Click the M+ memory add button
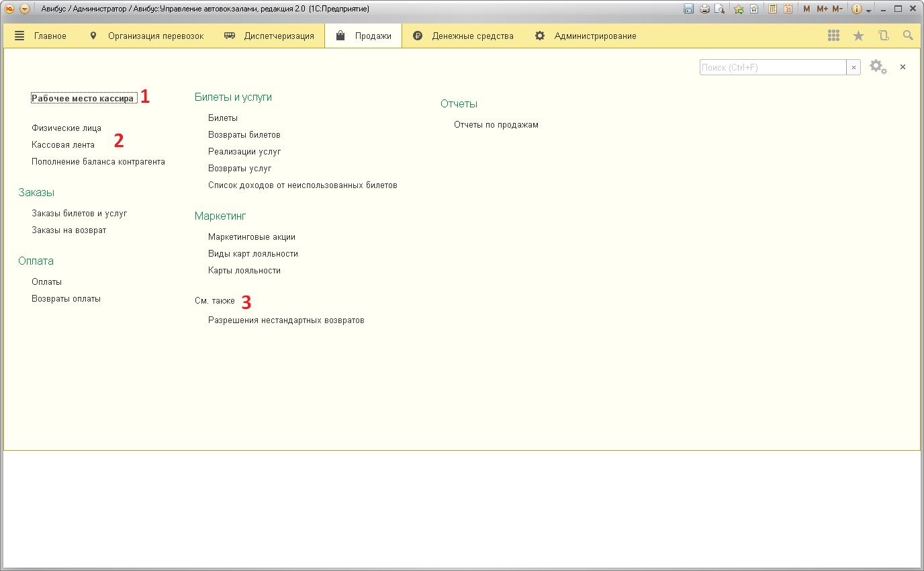The height and width of the screenshot is (571, 924). tap(822, 9)
